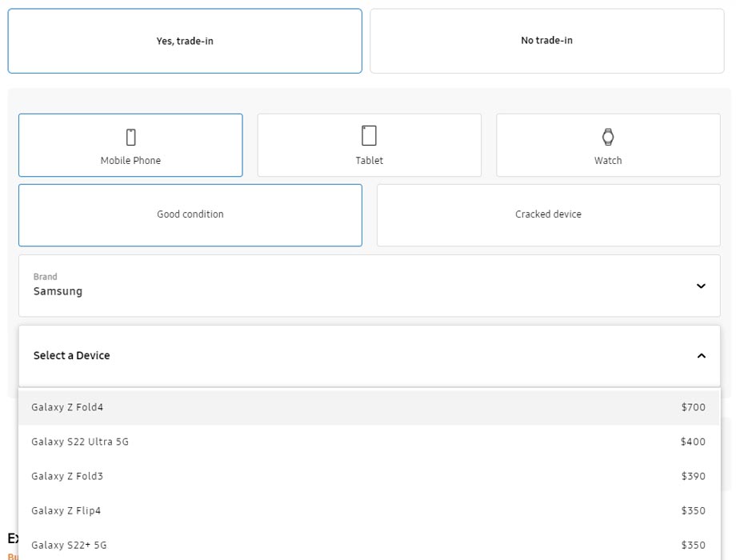Choose the No trade-in option

click(547, 41)
